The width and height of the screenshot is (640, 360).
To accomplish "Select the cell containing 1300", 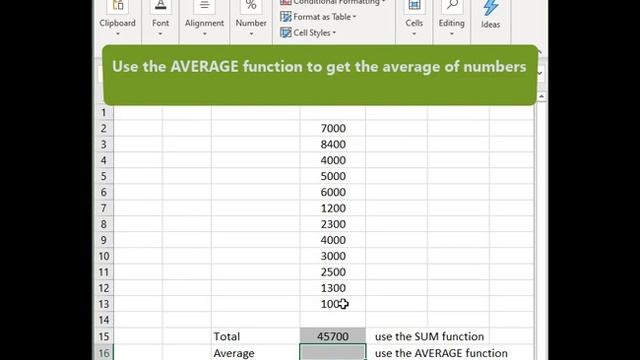I will 333,288.
